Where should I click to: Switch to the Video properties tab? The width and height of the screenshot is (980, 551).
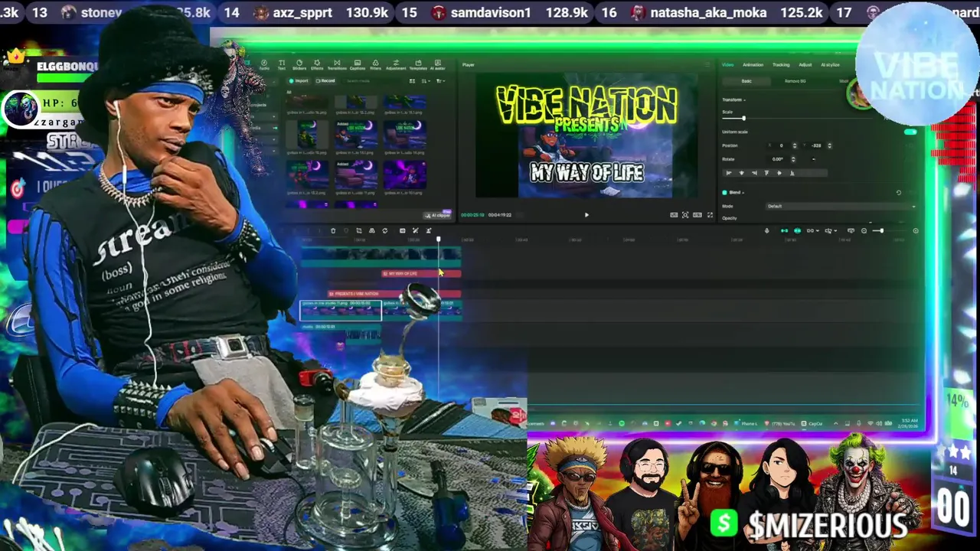[727, 65]
